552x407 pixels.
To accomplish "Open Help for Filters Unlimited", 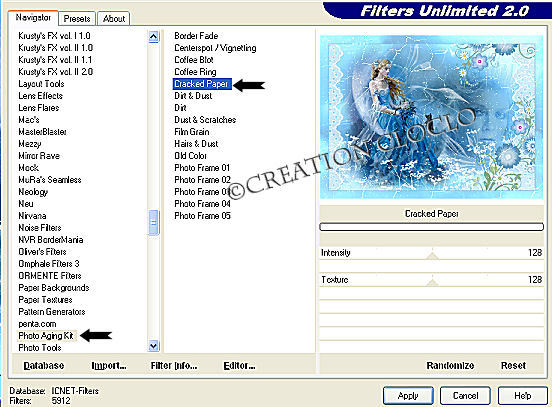I will [522, 396].
